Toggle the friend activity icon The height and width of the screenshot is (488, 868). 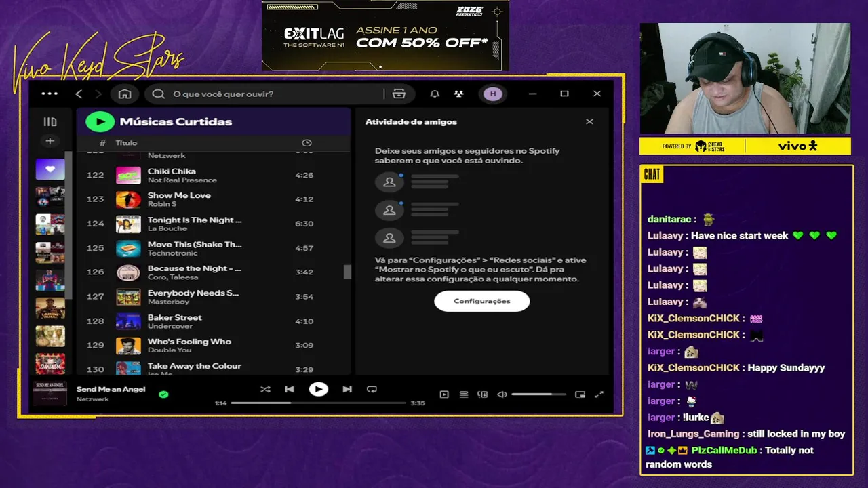coord(459,94)
